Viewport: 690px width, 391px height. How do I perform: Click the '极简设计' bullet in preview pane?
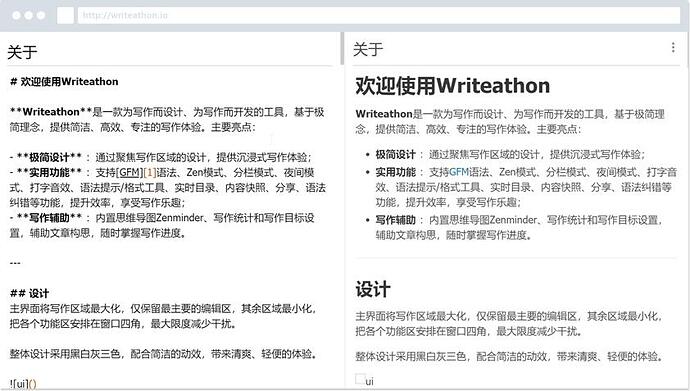tap(510, 154)
